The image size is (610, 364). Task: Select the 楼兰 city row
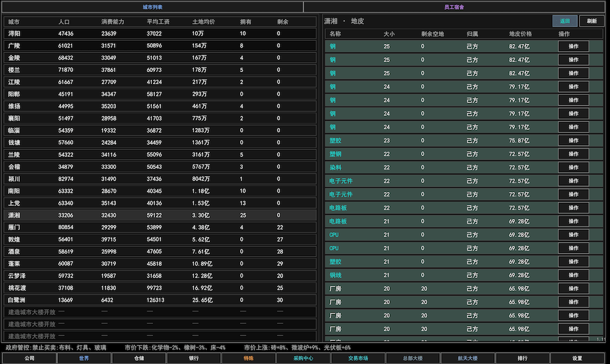click(160, 70)
